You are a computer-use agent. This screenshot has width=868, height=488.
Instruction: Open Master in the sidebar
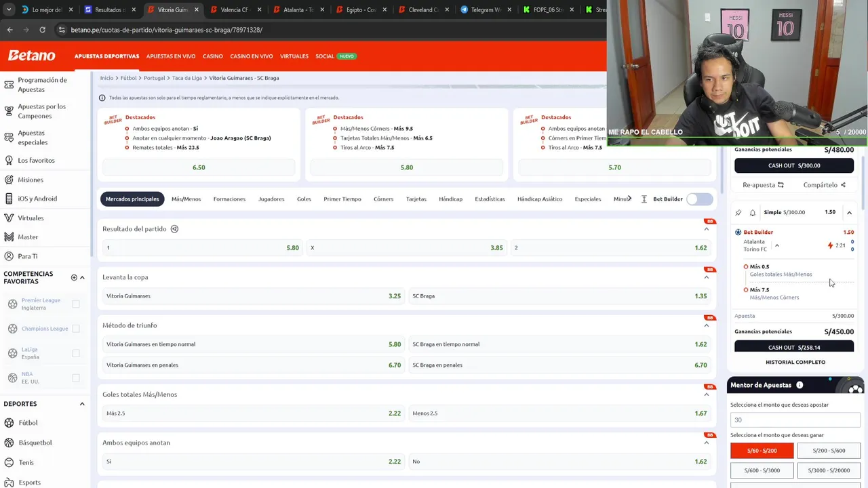[x=28, y=237]
